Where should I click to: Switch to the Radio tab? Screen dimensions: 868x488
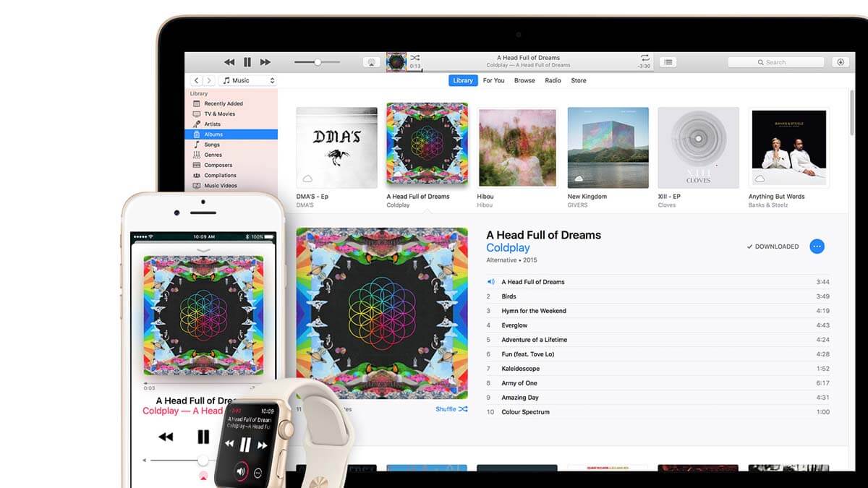pyautogui.click(x=553, y=80)
